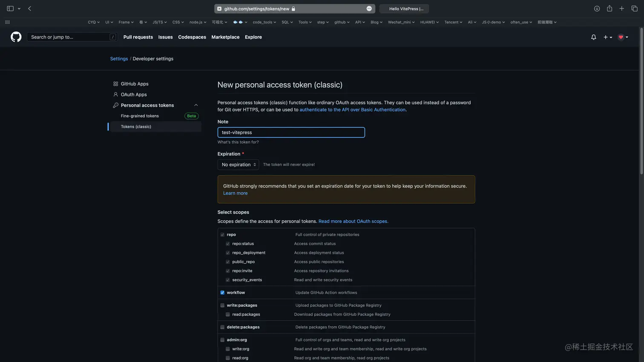644x362 pixels.
Task: Show the tab overview icon
Action: click(x=634, y=9)
